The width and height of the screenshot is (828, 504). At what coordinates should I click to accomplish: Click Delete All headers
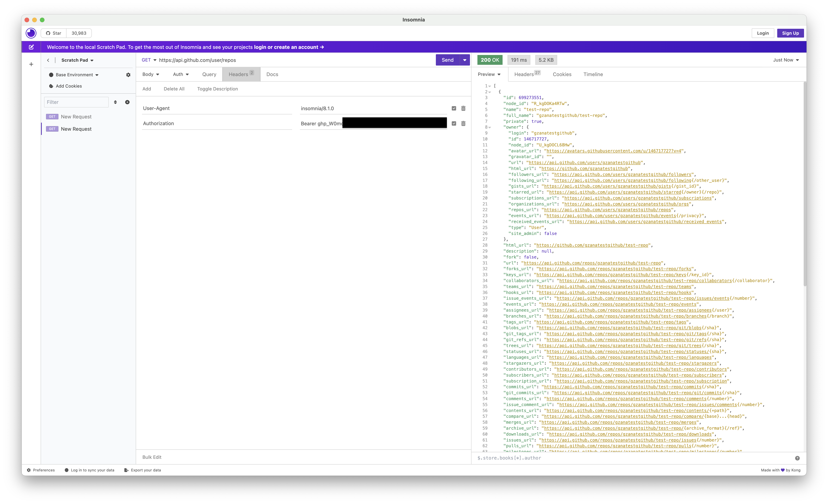point(174,89)
